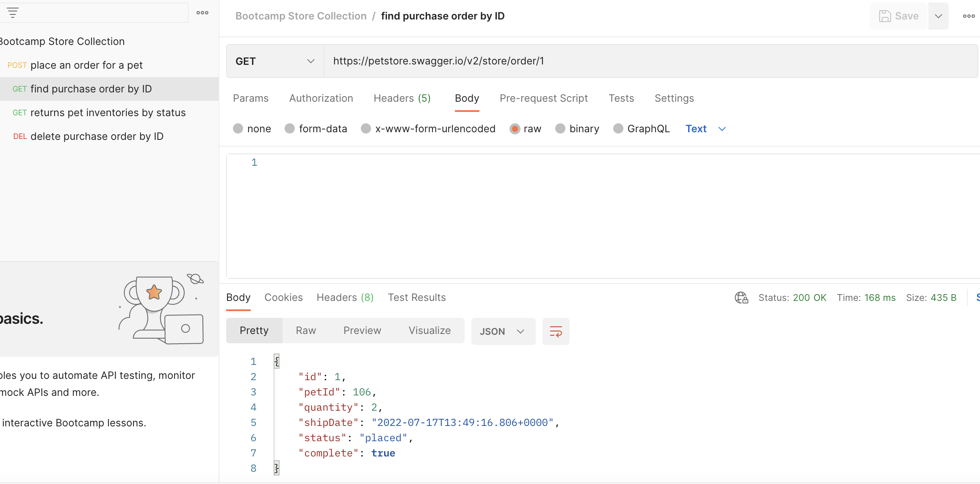Click the sidebar search filter field
Viewport: 980px width, 484px height.
click(x=94, y=13)
